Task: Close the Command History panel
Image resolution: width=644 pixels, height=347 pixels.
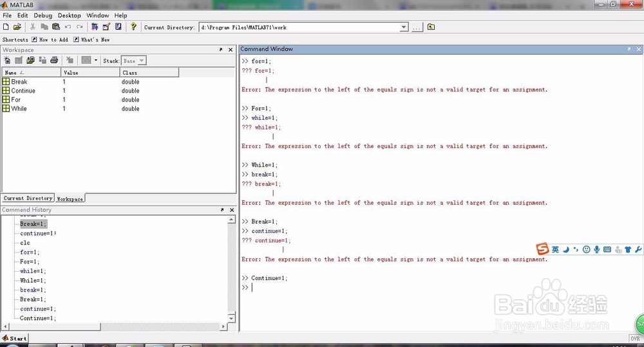Action: 232,210
